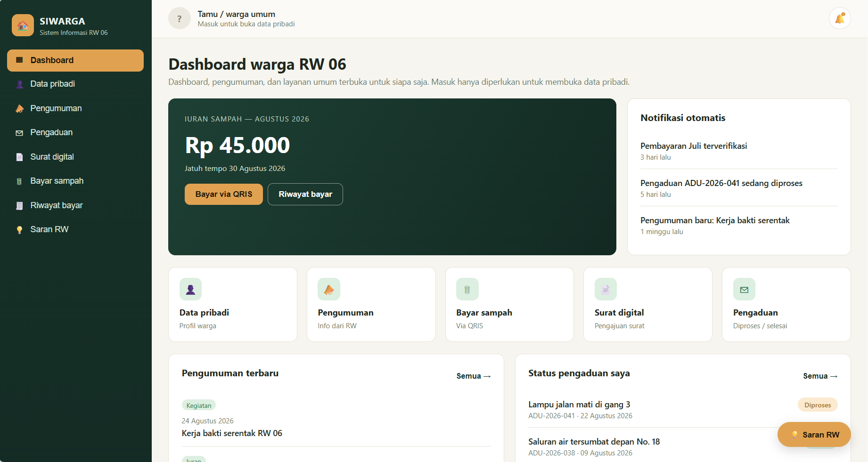This screenshot has height=462, width=868.
Task: Open complaint Saluran air tersumbat depan No. 18
Action: (594, 442)
